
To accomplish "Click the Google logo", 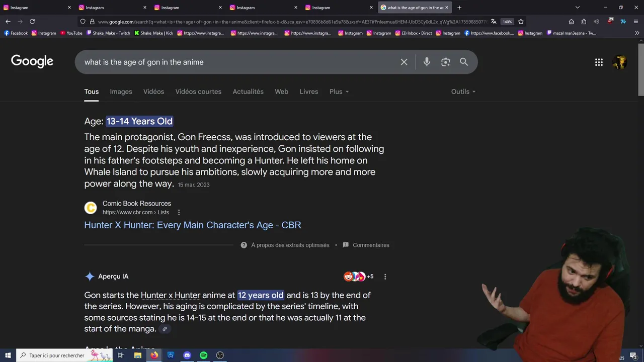I will tap(32, 61).
